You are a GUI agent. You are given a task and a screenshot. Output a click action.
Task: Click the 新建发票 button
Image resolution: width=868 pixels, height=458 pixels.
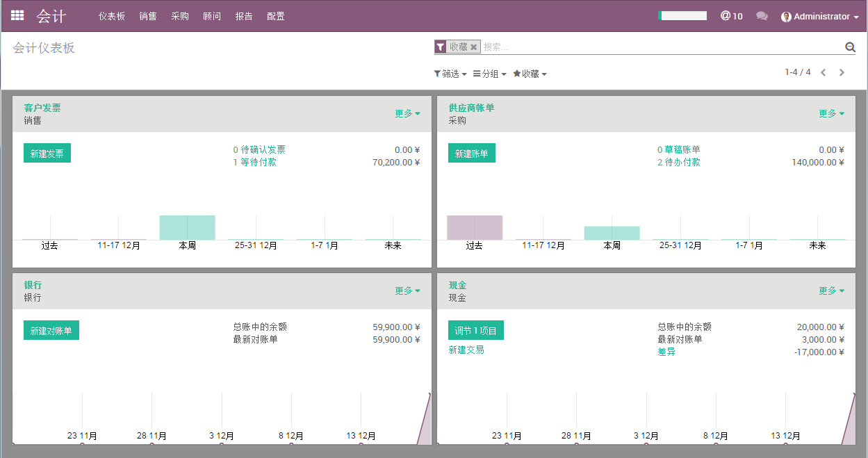tap(47, 152)
